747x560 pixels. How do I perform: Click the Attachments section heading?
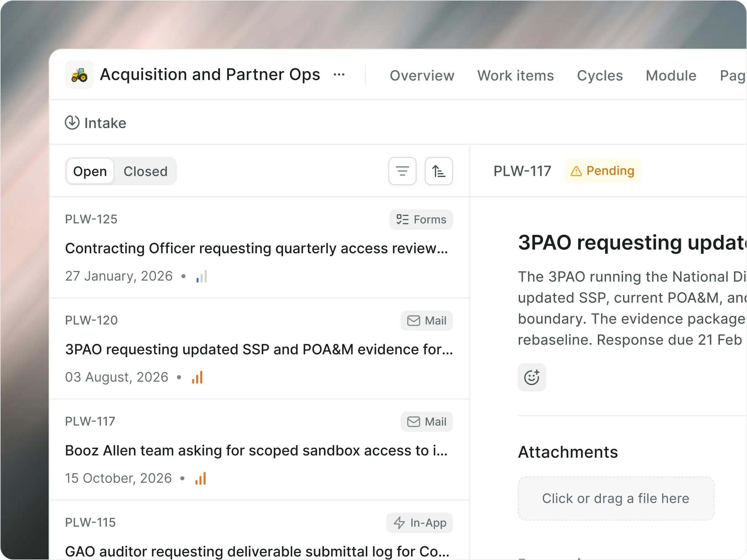coord(568,452)
